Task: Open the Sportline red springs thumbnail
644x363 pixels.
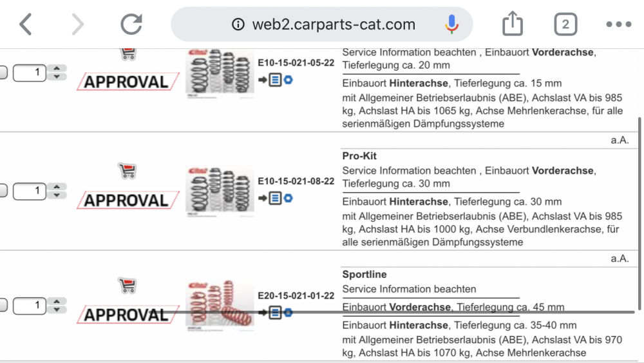Action: pyautogui.click(x=220, y=306)
